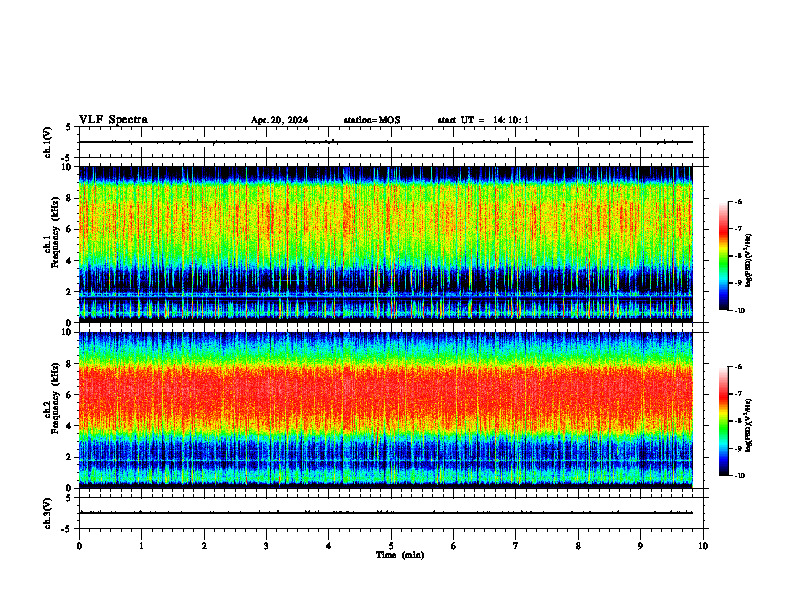
Task: Click the 'VLF Spectra' title text
Action: tap(113, 120)
